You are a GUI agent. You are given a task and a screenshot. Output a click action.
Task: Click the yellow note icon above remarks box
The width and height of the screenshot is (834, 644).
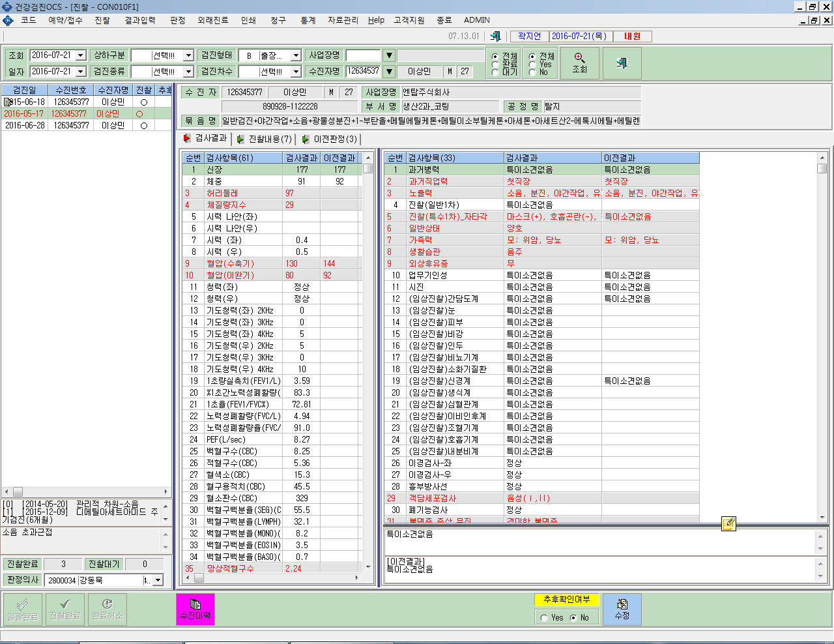(728, 523)
